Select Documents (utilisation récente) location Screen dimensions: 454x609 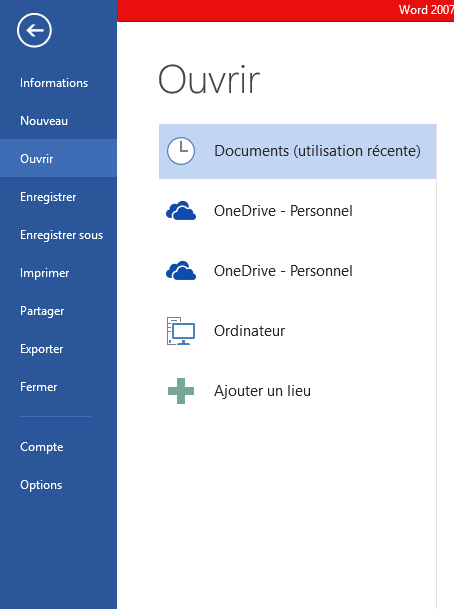pos(297,151)
